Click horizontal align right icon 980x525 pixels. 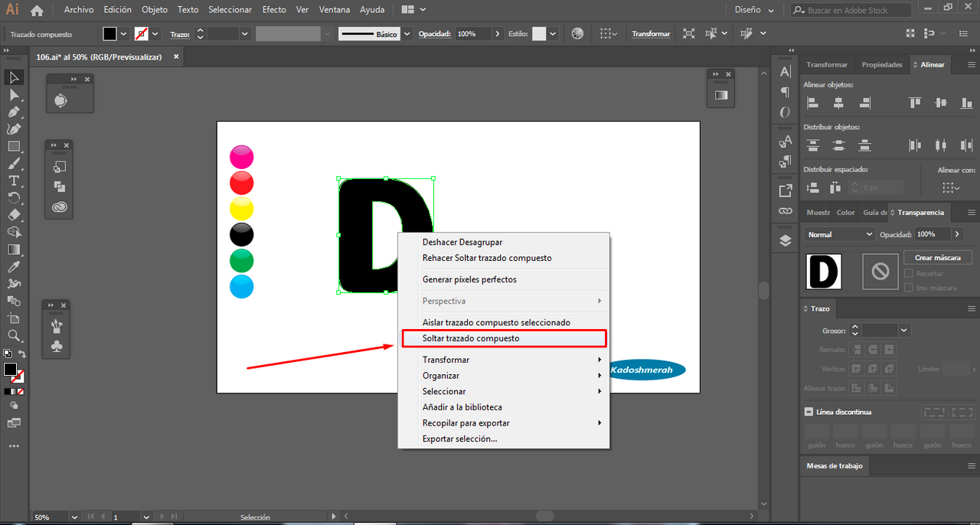coord(865,103)
